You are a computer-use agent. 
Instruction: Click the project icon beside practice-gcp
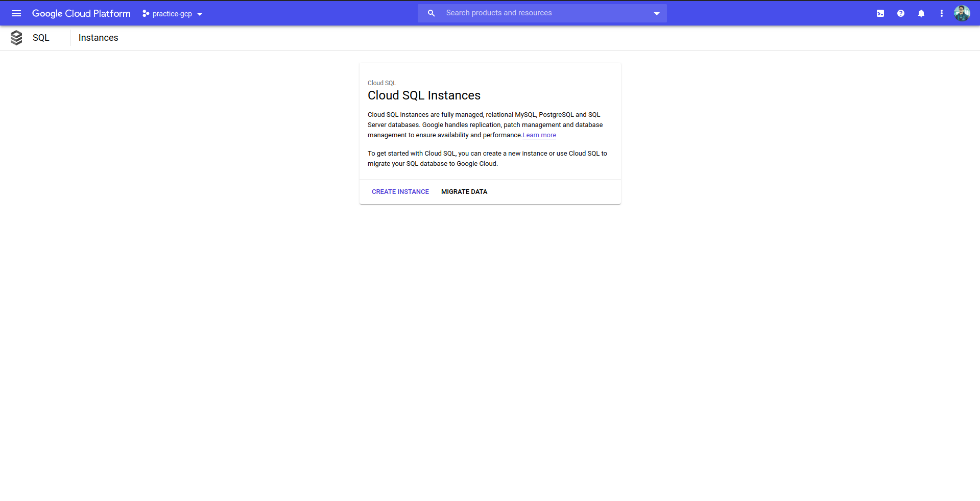(146, 14)
